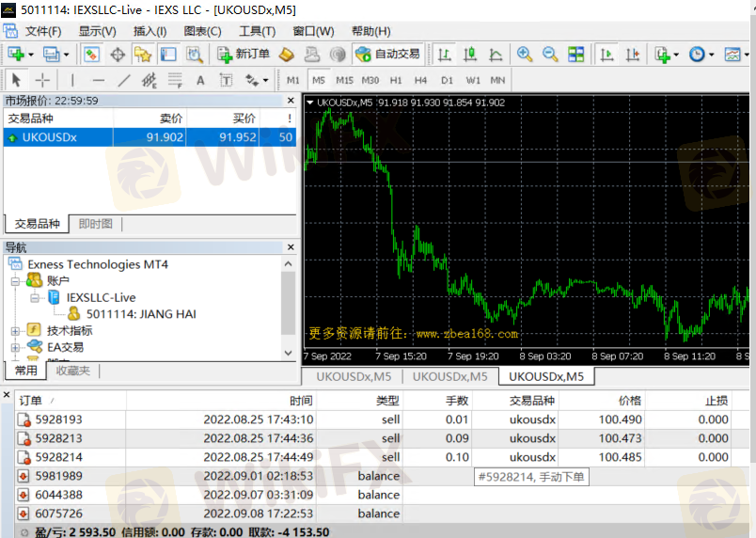Switch to M1 timeframe

pos(293,80)
